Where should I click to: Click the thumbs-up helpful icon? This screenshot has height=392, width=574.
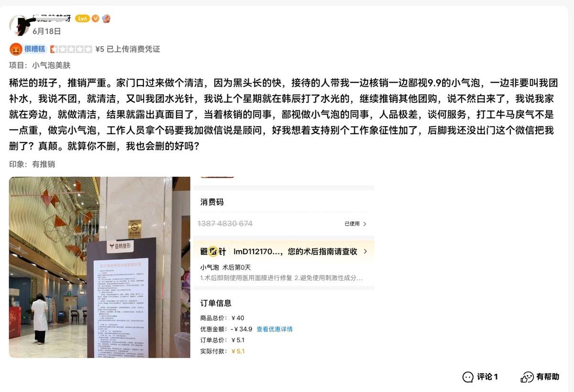527,377
